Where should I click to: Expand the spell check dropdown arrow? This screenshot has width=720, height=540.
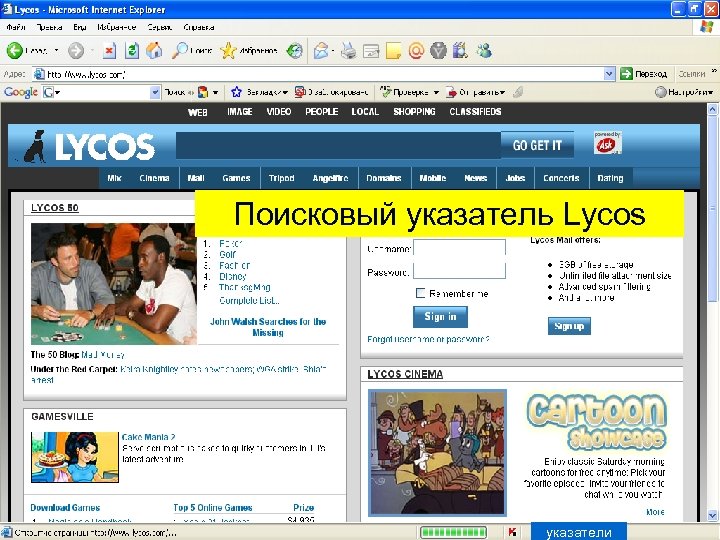click(x=436, y=92)
